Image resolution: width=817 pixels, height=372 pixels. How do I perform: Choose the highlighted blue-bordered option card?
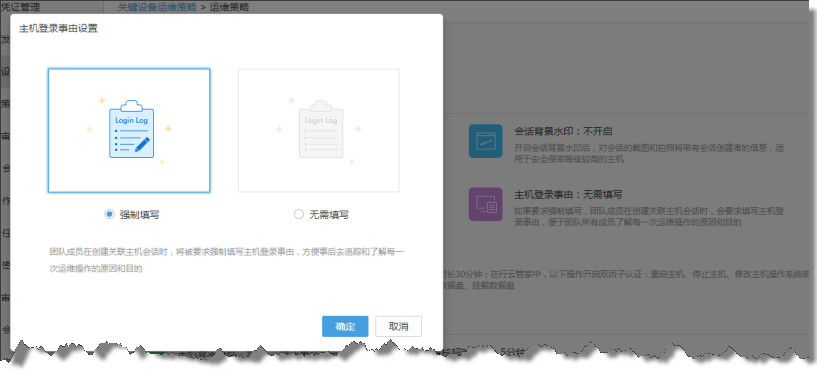click(129, 130)
